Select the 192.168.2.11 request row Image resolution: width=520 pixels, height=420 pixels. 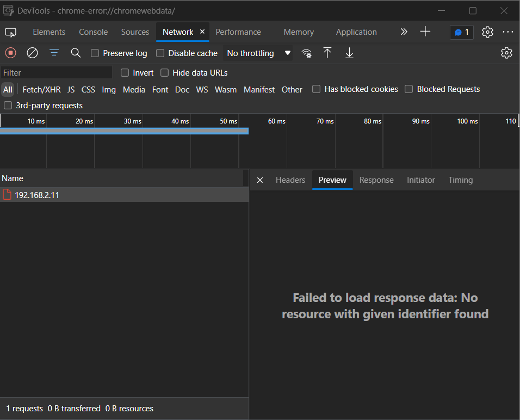coord(125,195)
